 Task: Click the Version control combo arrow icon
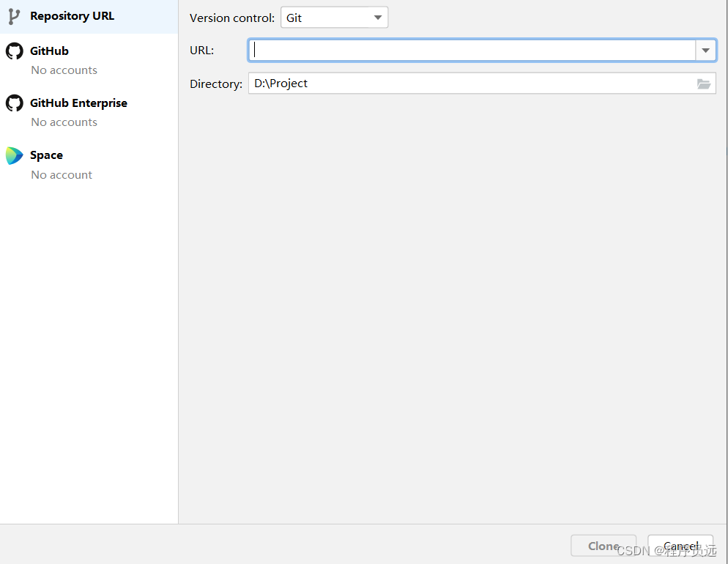point(379,17)
